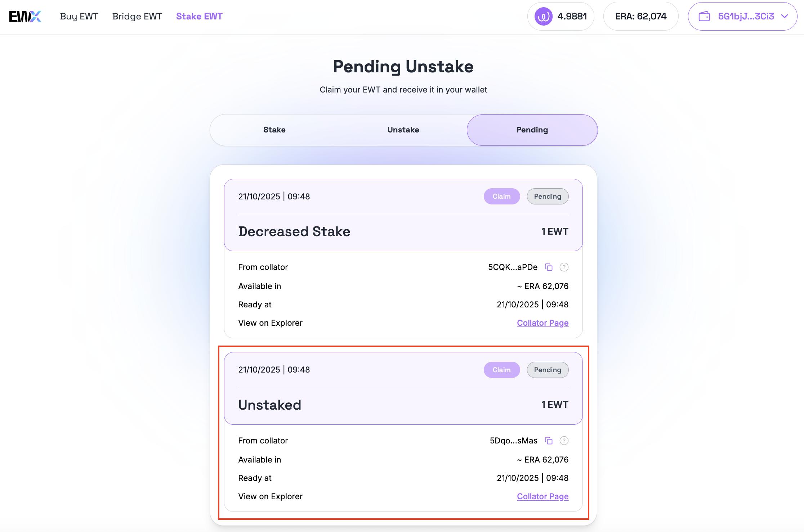
Task: Go to Stake EWT navigation item
Action: (x=199, y=17)
